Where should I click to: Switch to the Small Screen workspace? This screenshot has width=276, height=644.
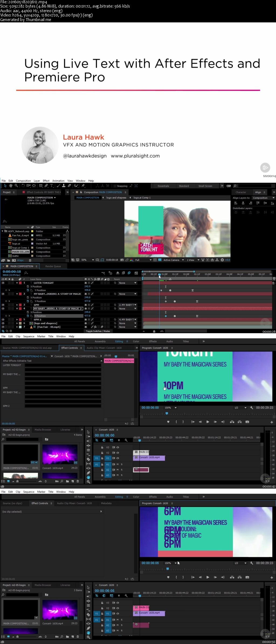coord(205,186)
